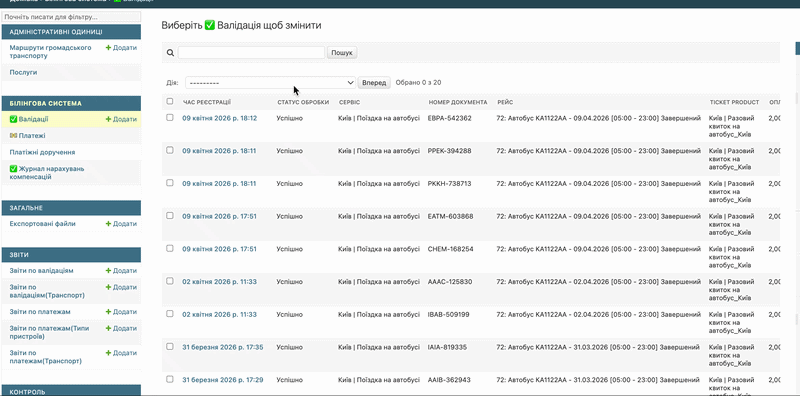Add a new Звіти по валідаціям(Транспорт) entry

[121, 287]
